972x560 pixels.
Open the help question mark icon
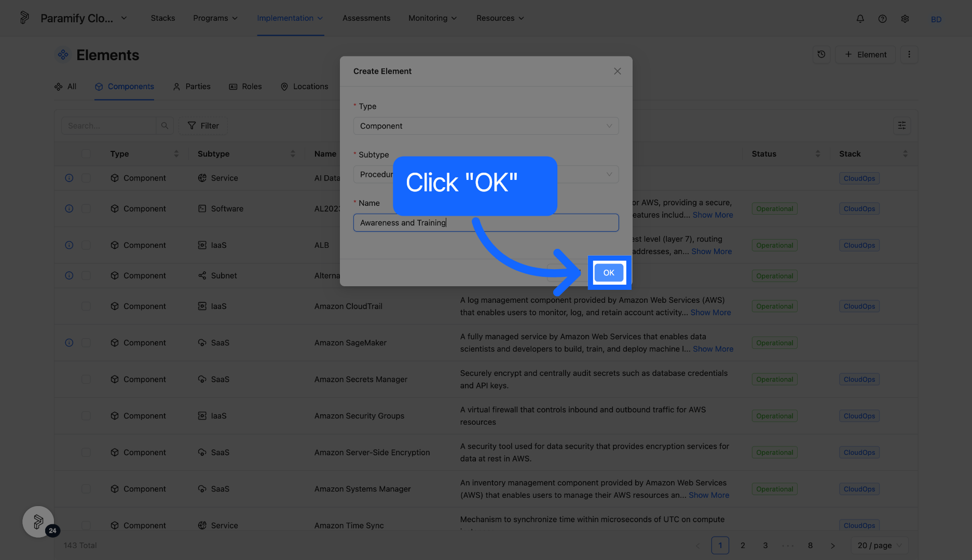pyautogui.click(x=882, y=19)
